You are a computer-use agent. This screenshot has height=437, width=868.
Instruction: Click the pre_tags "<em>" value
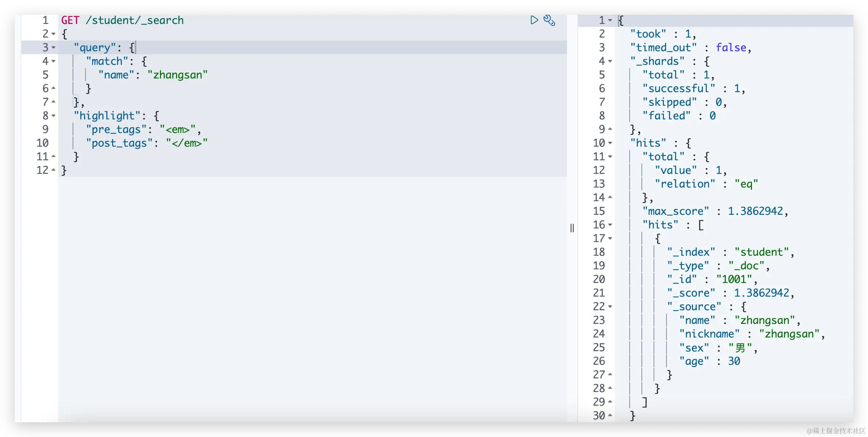(x=178, y=129)
